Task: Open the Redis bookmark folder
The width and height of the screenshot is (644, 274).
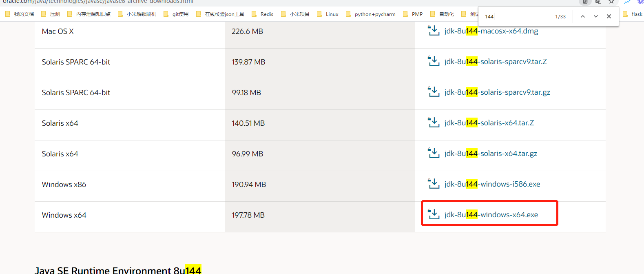Action: (263, 14)
